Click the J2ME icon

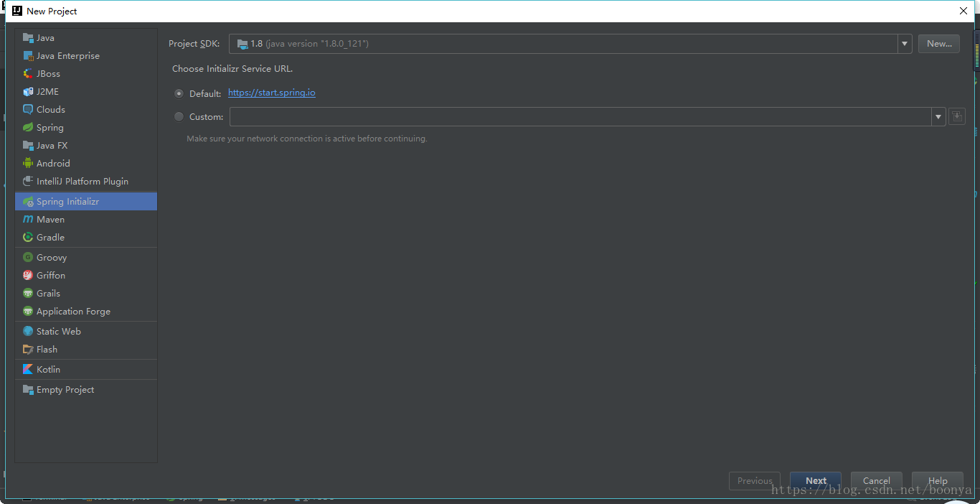28,92
